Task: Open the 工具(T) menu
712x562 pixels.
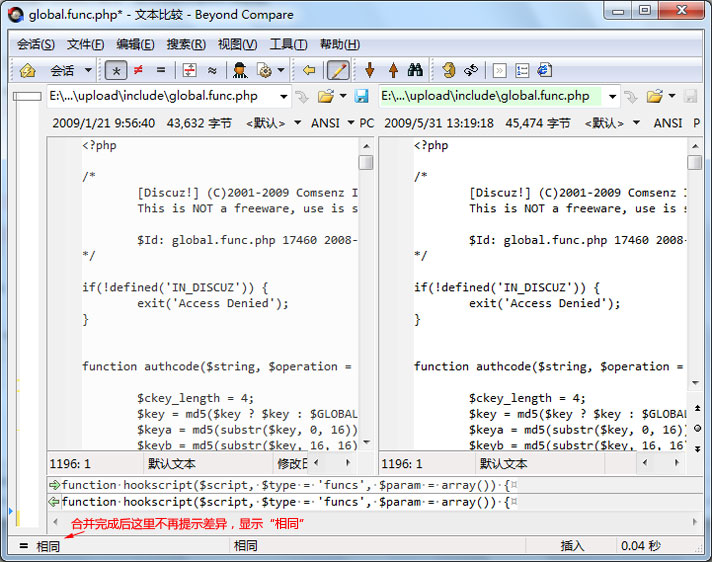Action: pyautogui.click(x=288, y=44)
